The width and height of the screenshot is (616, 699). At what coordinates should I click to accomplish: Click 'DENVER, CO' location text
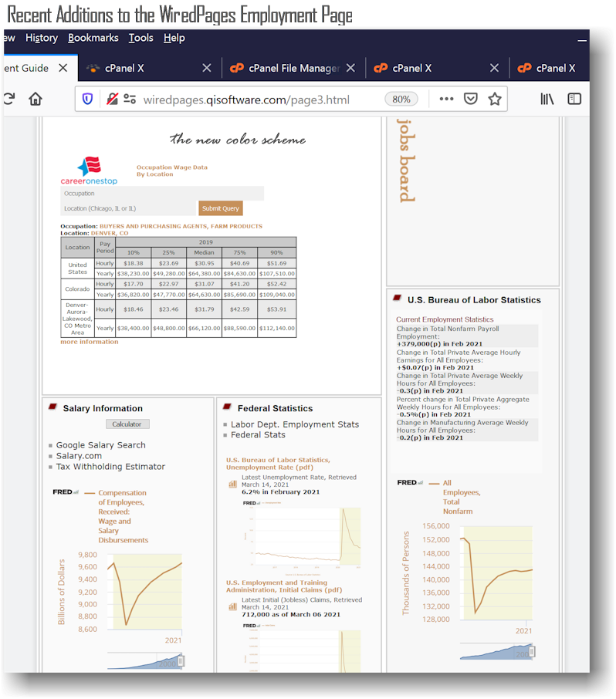tap(110, 233)
